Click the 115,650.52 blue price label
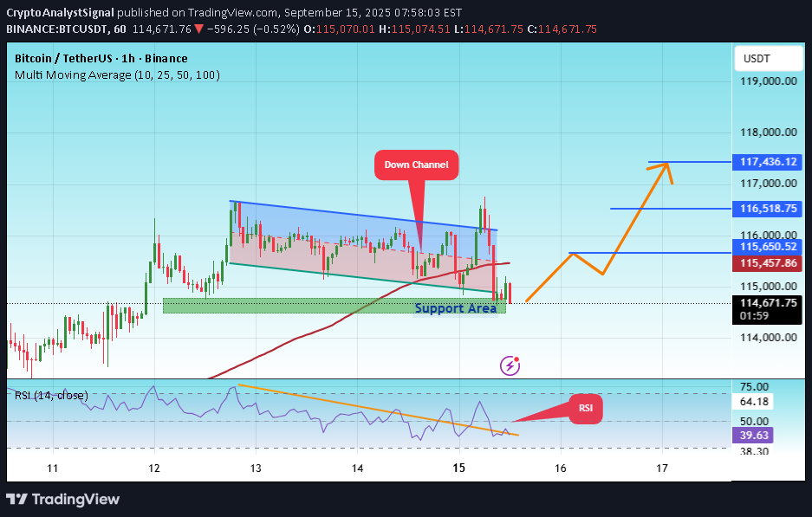812x517 pixels. pyautogui.click(x=768, y=247)
